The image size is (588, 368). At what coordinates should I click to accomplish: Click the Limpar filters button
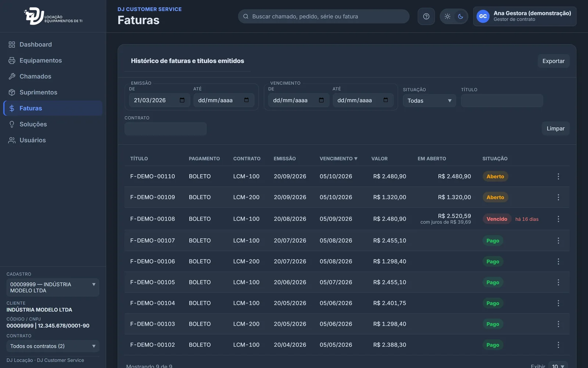tap(555, 128)
